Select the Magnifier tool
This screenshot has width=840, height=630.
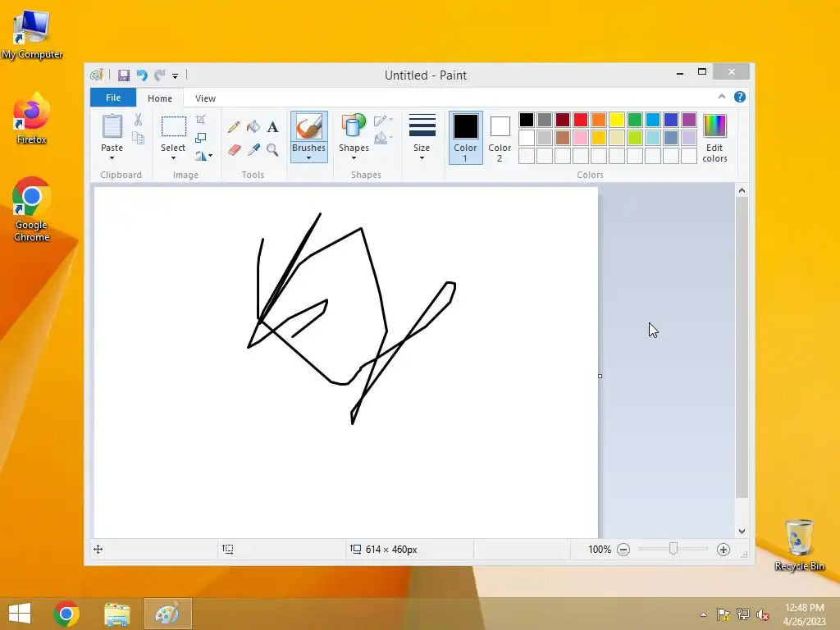(x=272, y=149)
